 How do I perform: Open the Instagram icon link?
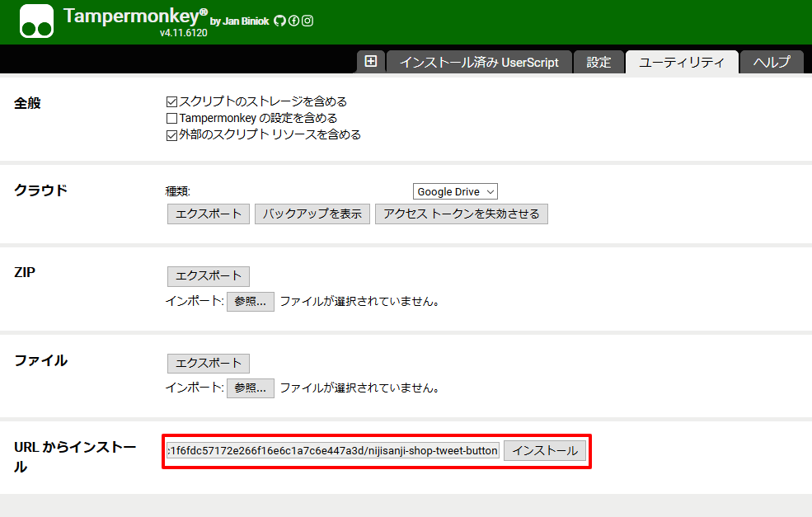(x=307, y=21)
